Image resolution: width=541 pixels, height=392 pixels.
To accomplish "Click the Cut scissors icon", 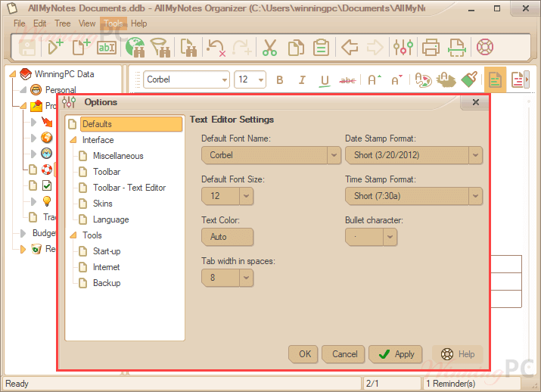I will (x=269, y=47).
